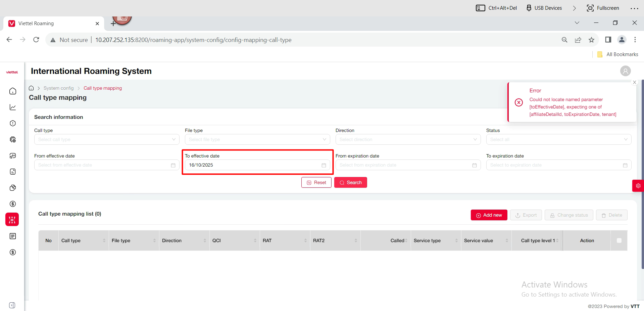The image size is (644, 311).
Task: Click the home breadcrumb icon
Action: click(x=31, y=88)
